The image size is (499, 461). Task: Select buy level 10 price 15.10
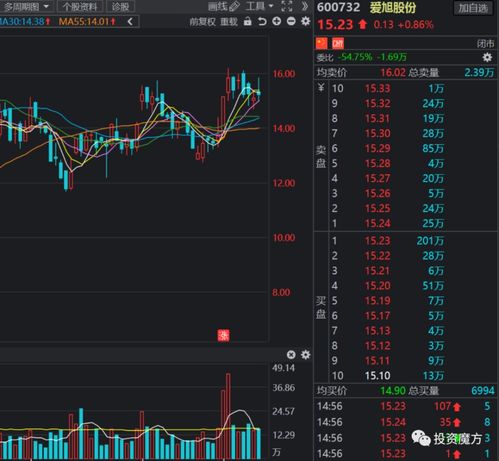click(377, 376)
